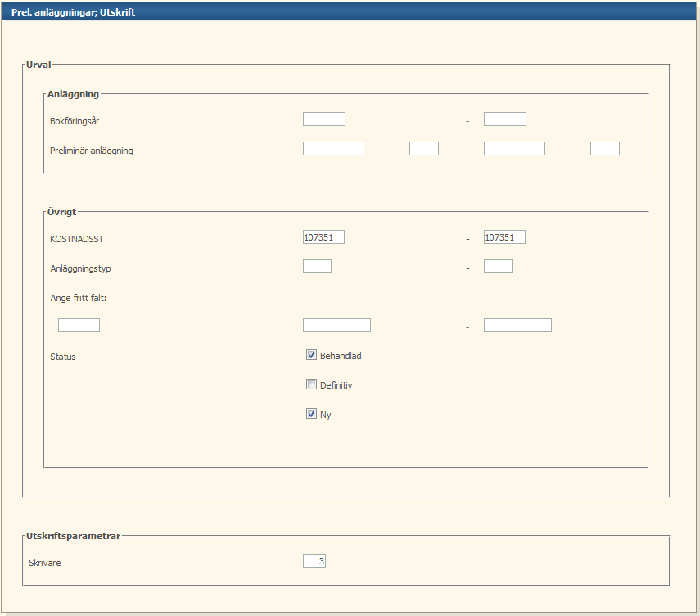
Task: Select the KOSTNADSST from field containing 107351
Action: point(323,237)
